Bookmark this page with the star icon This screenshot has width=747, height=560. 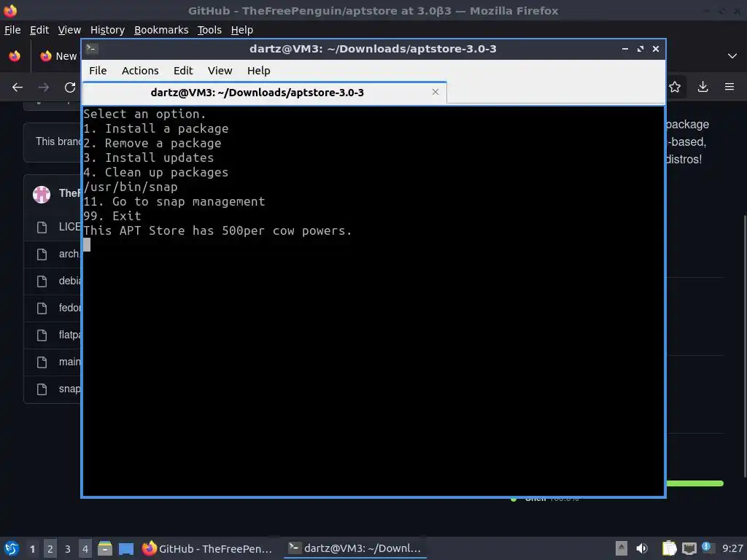pyautogui.click(x=675, y=87)
